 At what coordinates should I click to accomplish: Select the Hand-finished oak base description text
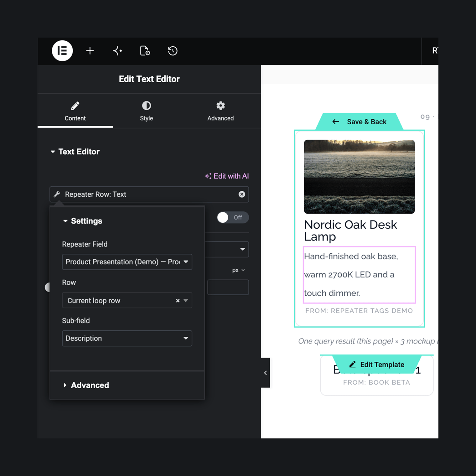click(x=360, y=275)
